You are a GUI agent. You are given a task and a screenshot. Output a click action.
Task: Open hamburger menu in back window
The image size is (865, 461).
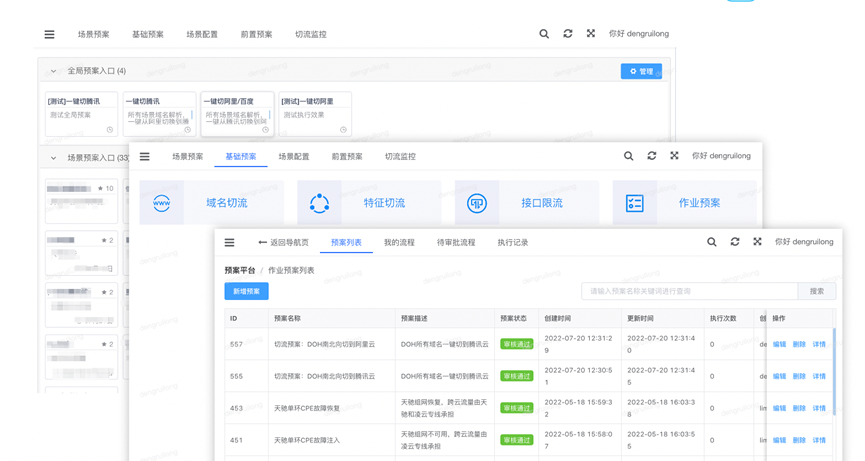point(49,34)
